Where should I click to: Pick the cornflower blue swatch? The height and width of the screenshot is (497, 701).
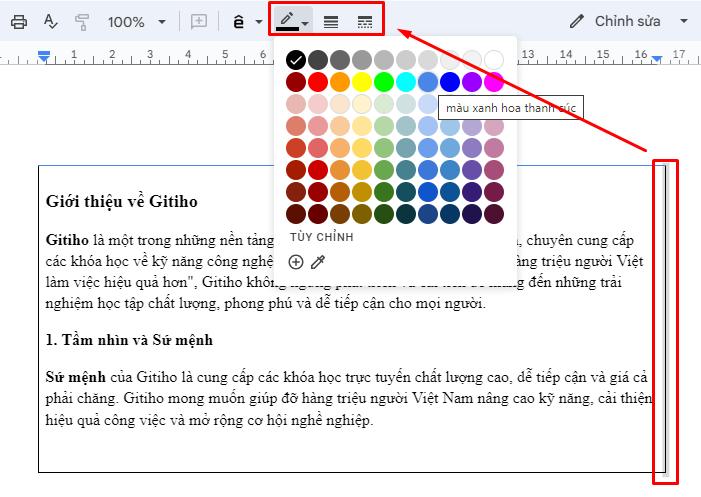pos(428,82)
